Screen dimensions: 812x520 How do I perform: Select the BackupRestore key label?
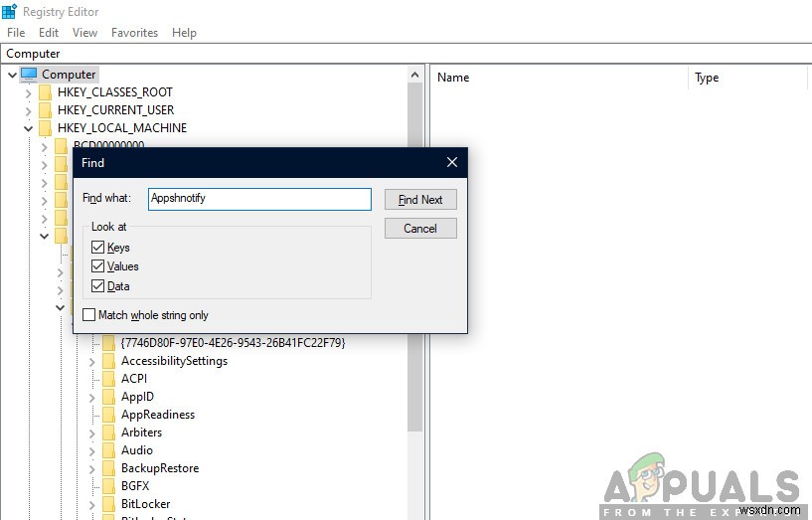160,468
